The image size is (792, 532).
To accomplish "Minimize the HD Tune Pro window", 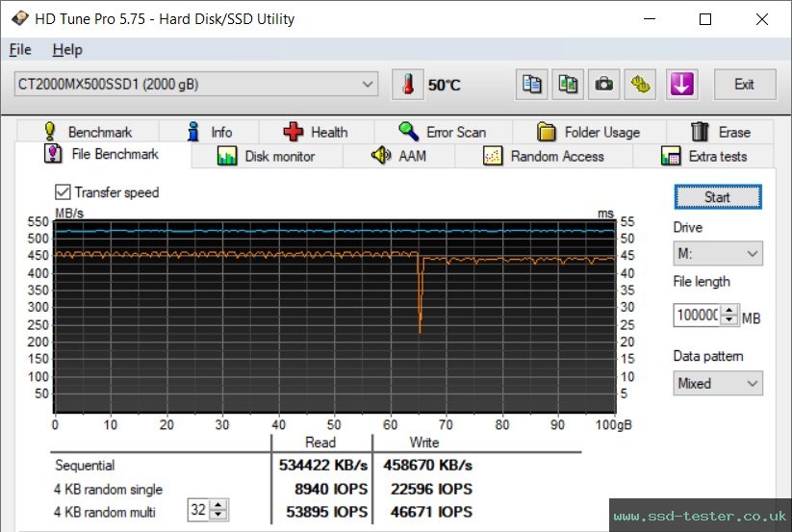I will point(650,19).
